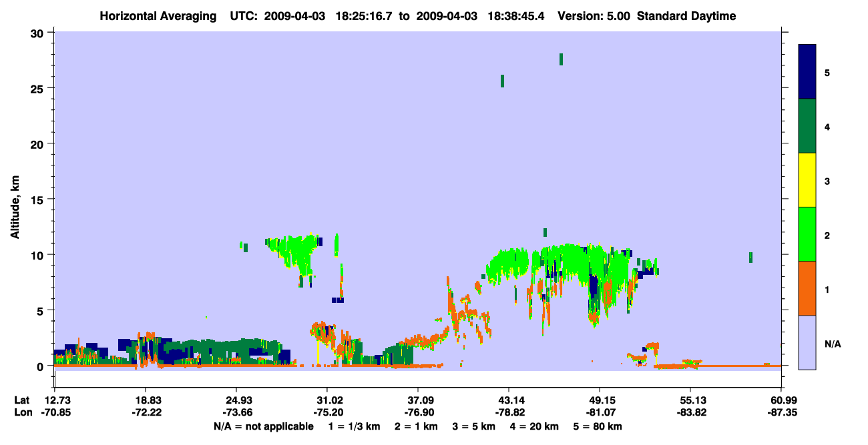
Task: Click the '3 = 5 km' legend text
Action: click(x=474, y=426)
